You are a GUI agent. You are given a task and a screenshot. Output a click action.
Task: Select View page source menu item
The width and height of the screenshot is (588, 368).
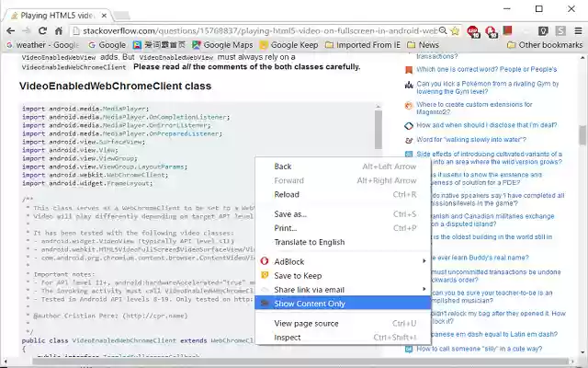(343, 323)
